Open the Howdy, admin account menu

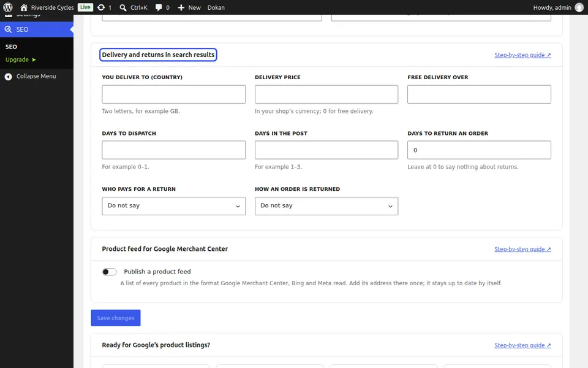(559, 7)
